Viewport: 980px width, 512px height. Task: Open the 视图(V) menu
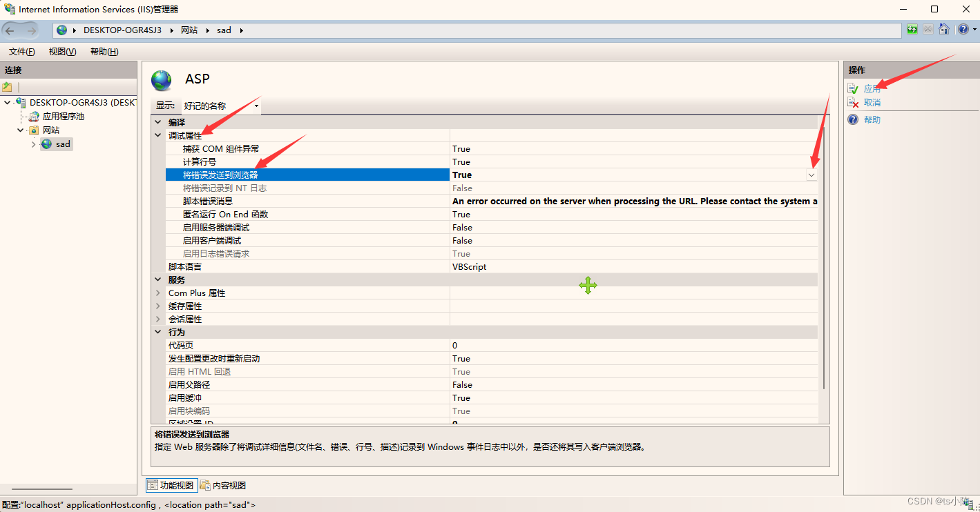click(x=61, y=51)
